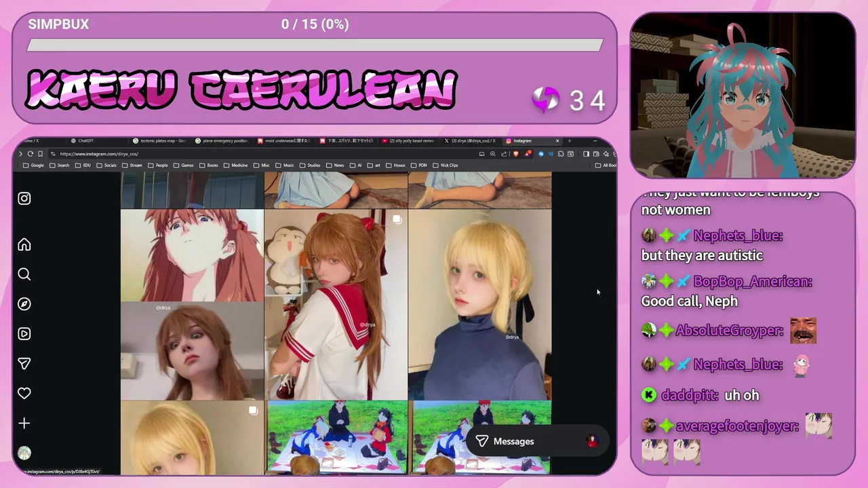Open the Stream bookmark folder

coord(132,165)
